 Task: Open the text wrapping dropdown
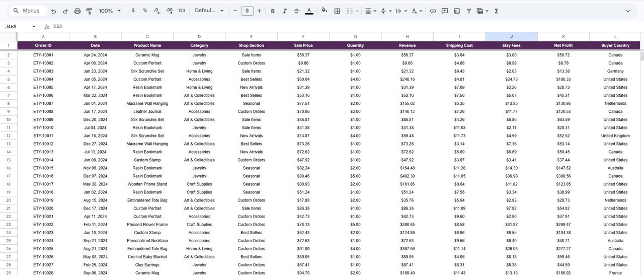click(x=401, y=11)
